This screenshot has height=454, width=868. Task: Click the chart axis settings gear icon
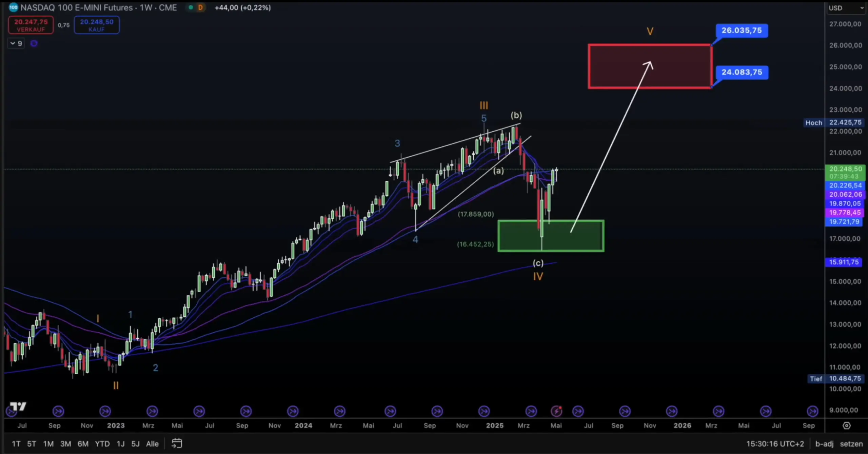847,426
